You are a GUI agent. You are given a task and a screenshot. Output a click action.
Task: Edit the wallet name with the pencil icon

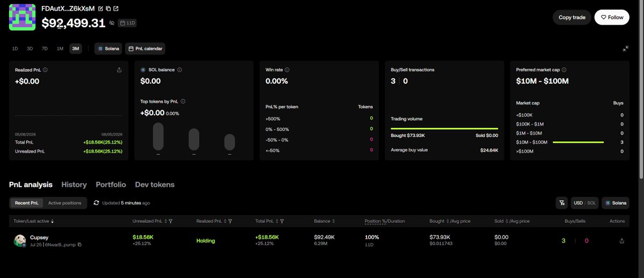coord(100,9)
